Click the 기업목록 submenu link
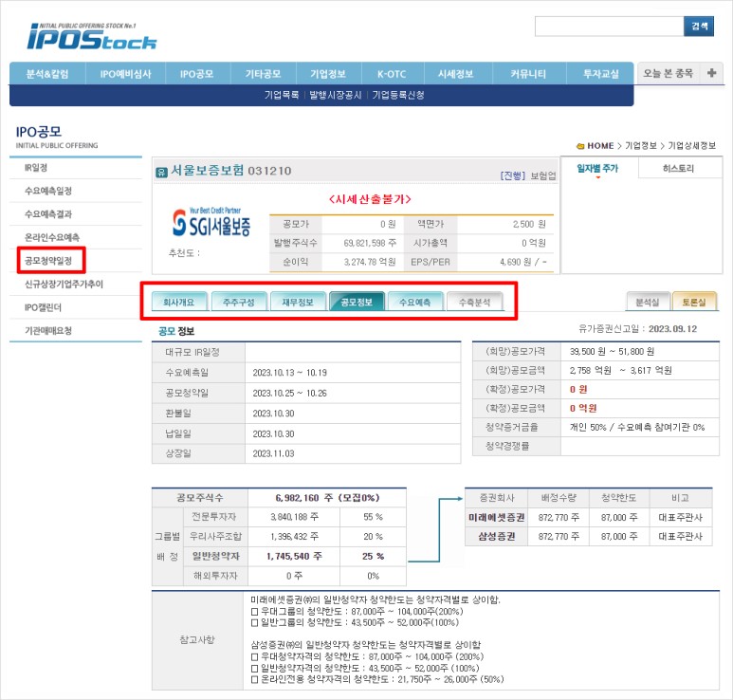The height and width of the screenshot is (700, 733). (282, 95)
